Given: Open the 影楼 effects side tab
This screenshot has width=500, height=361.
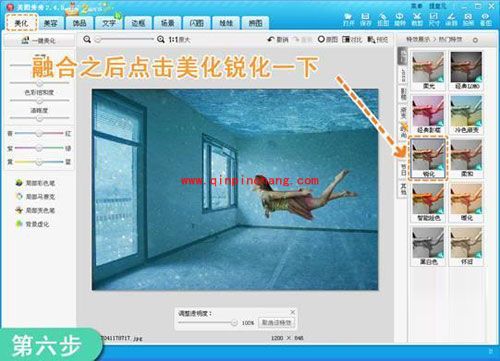Looking at the screenshot, I should click(403, 95).
